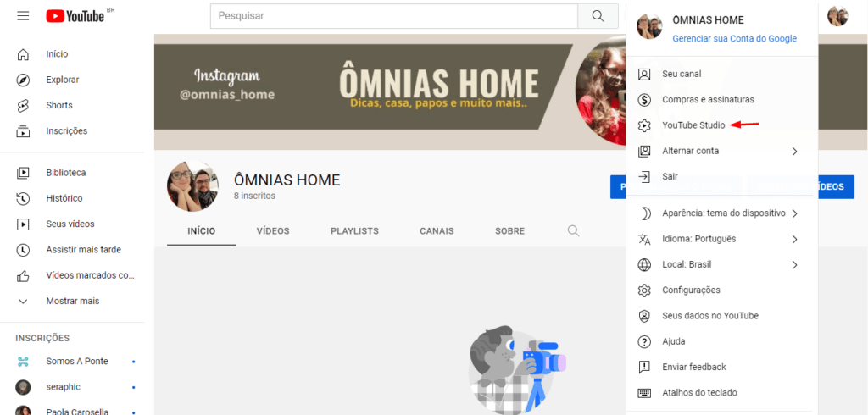The image size is (868, 415).
Task: Click the Explorar sidebar link text
Action: (x=63, y=80)
